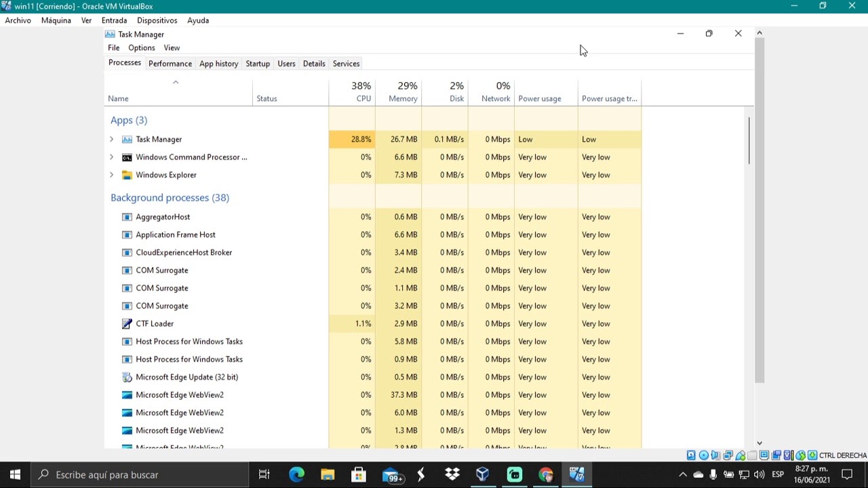Screen dimensions: 868x488
Task: Switch to the App history tab
Action: click(218, 64)
